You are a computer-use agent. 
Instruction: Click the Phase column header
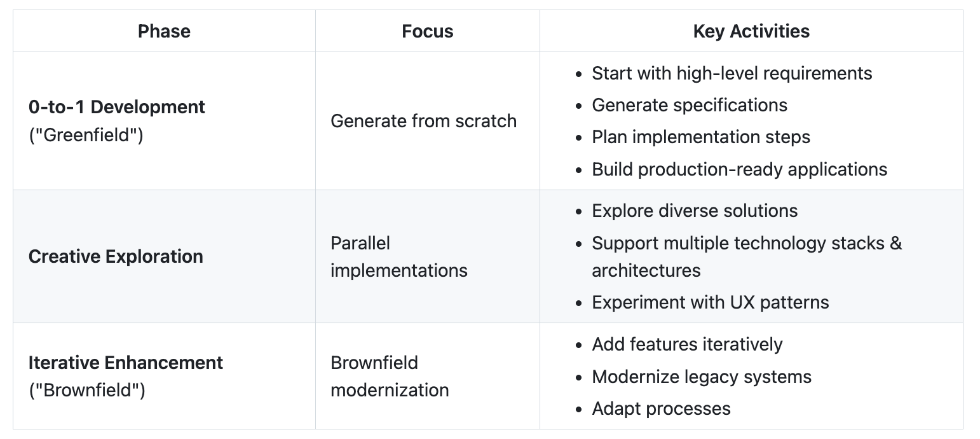tap(164, 31)
